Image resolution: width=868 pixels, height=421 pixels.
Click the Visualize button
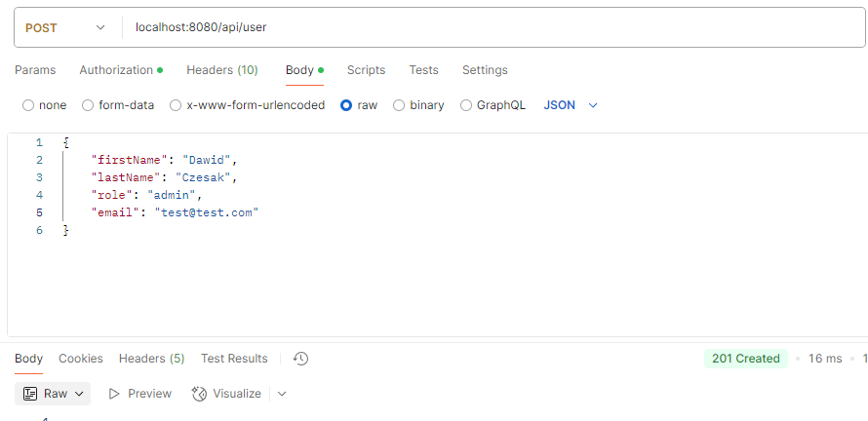(226, 394)
